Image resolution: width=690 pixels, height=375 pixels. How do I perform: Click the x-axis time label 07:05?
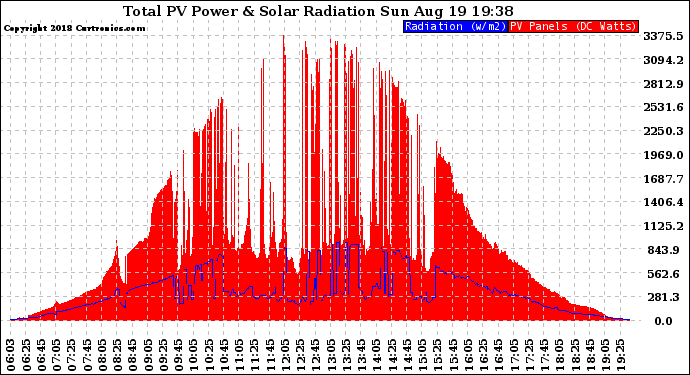[x=57, y=355]
